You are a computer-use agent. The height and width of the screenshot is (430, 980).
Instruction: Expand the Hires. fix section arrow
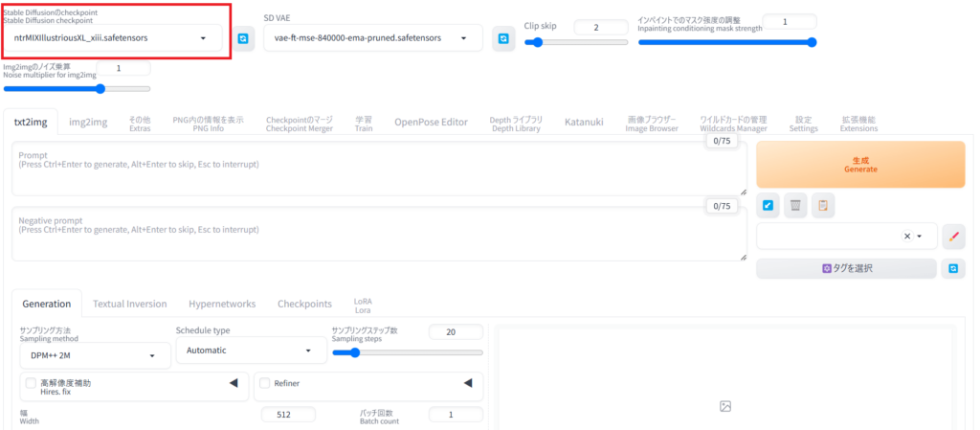[x=233, y=383]
